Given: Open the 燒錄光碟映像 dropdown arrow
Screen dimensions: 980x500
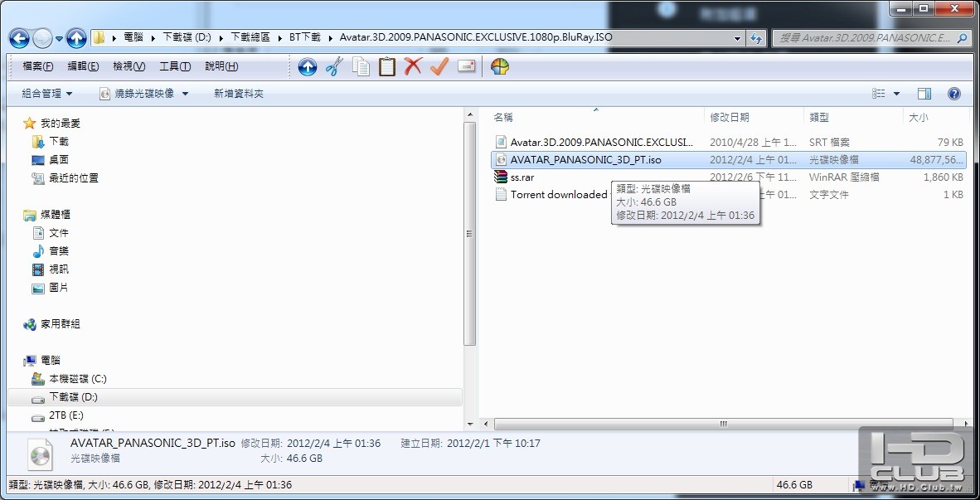Looking at the screenshot, I should pyautogui.click(x=186, y=94).
